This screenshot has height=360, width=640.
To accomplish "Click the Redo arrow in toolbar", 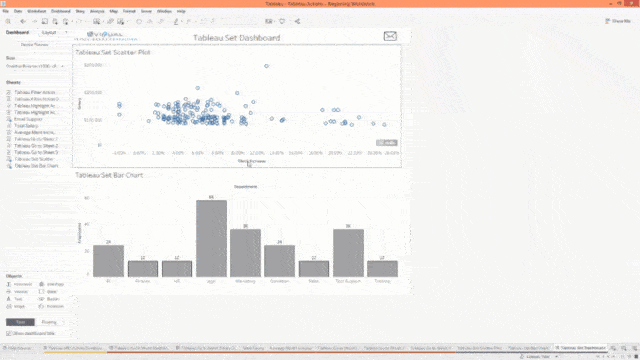I will [34, 21].
